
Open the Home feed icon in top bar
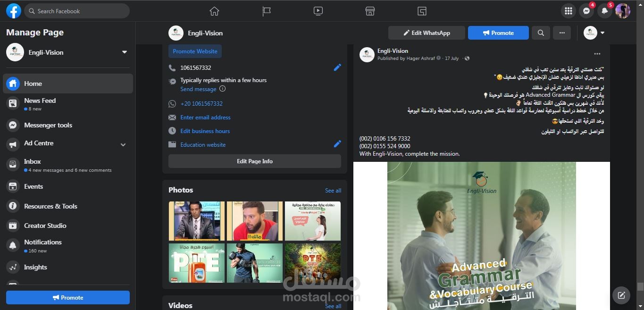coord(214,11)
